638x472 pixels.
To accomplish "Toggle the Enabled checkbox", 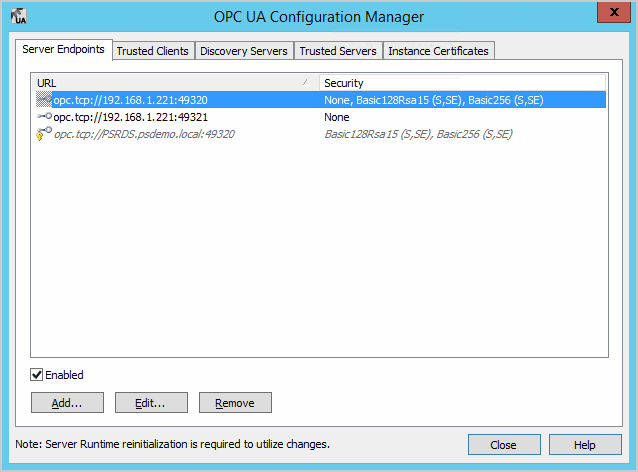I will pyautogui.click(x=37, y=374).
